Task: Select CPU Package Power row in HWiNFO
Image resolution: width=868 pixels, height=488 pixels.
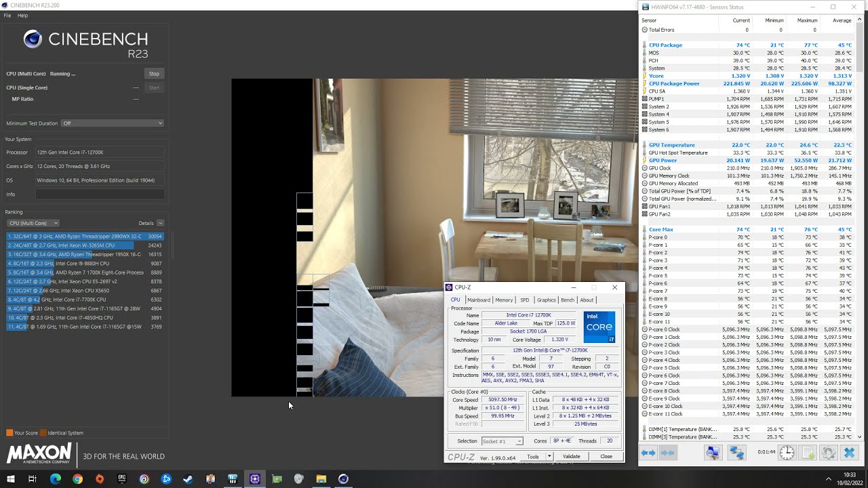Action: (x=747, y=83)
